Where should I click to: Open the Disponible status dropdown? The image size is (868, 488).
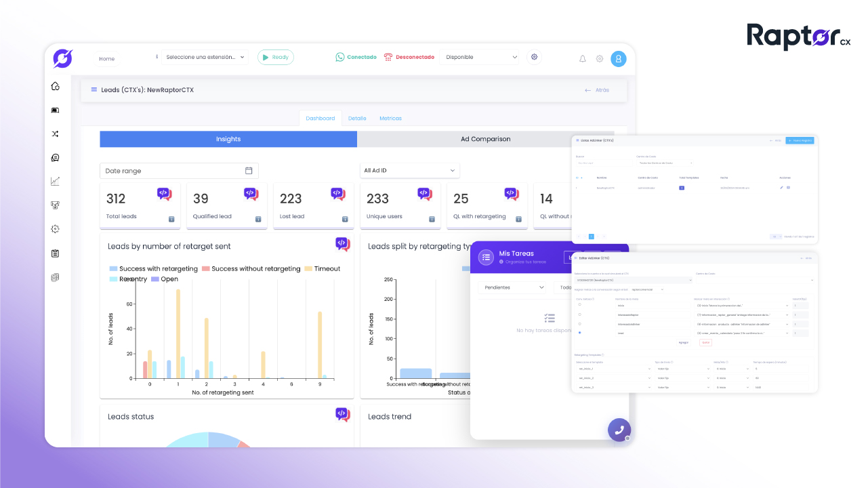(x=481, y=57)
